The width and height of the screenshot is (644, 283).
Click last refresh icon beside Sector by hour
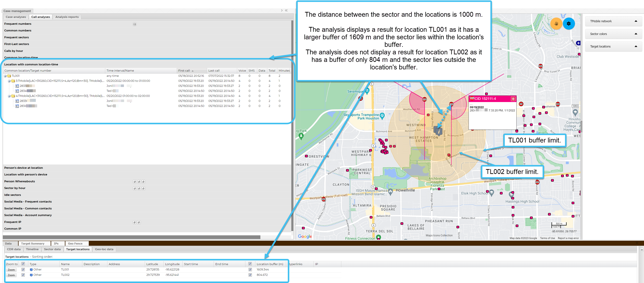tap(143, 188)
